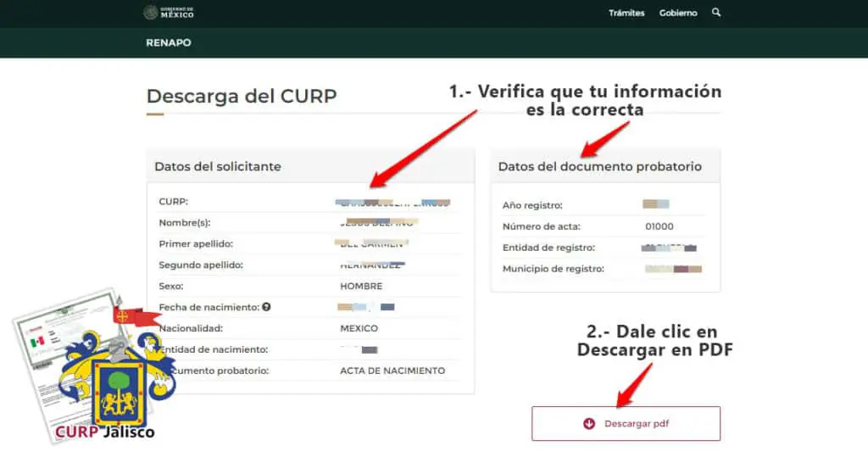Click the Fecha de nacimiento: label
This screenshot has height=463, width=868.
(x=209, y=307)
